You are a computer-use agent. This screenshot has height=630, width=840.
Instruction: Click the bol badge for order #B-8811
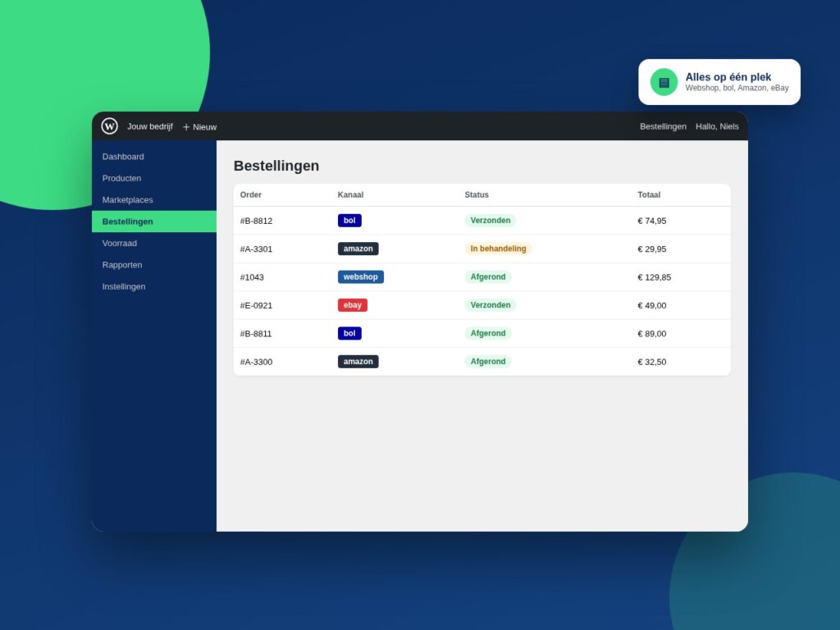(x=349, y=333)
